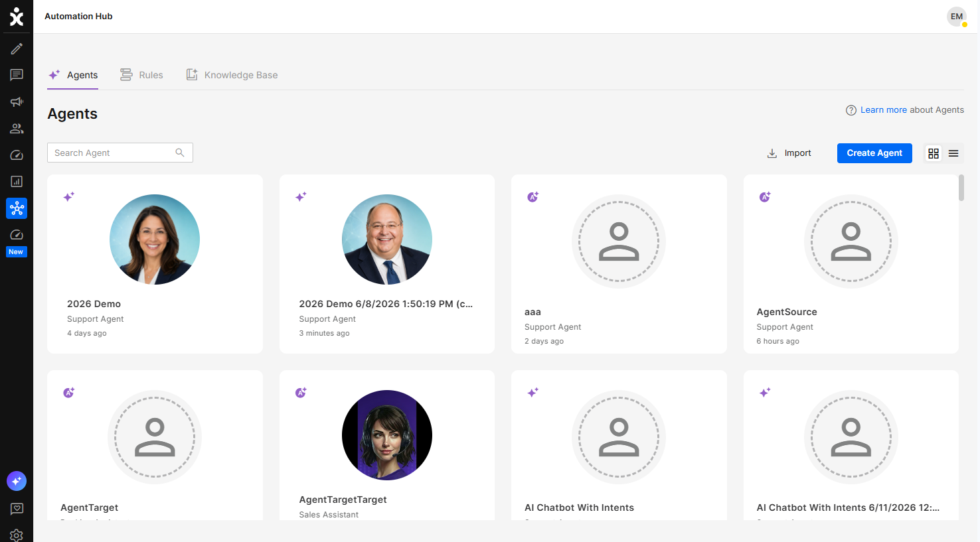This screenshot has height=542, width=980.
Task: Open the aaa placeholder avatar
Action: point(619,241)
